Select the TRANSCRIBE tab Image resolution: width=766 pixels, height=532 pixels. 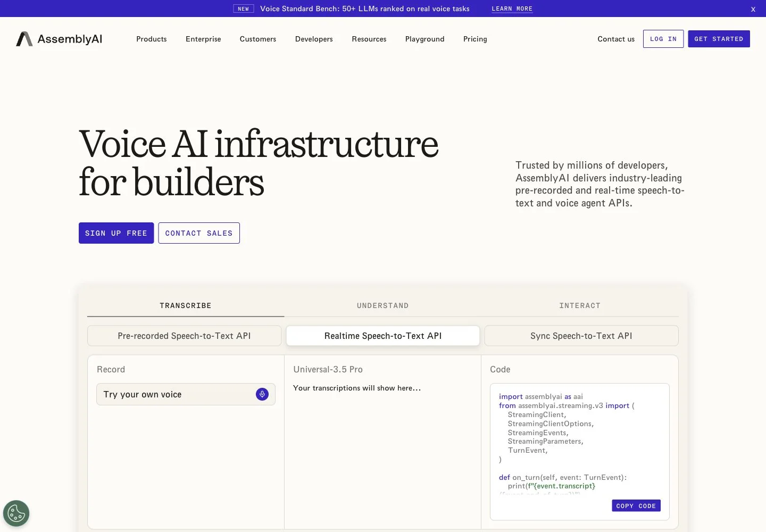(186, 305)
